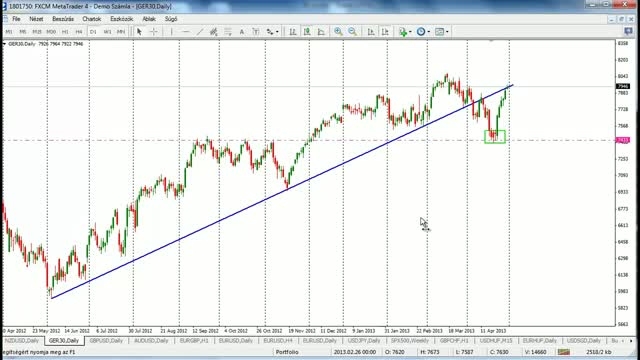This screenshot has height=360, width=640.
Task: Pick the vertical line drawing tool
Action: coord(171,31)
